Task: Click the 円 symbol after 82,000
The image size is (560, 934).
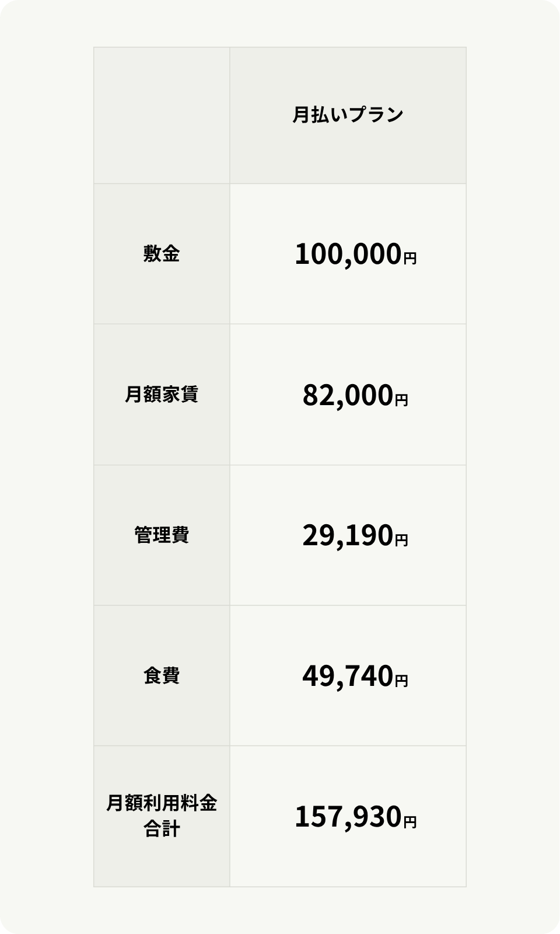Action: point(401,400)
